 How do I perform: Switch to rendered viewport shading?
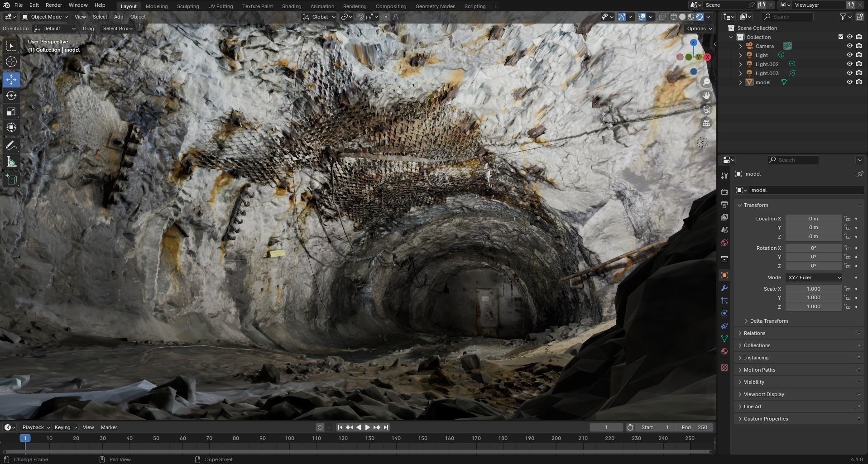click(700, 17)
